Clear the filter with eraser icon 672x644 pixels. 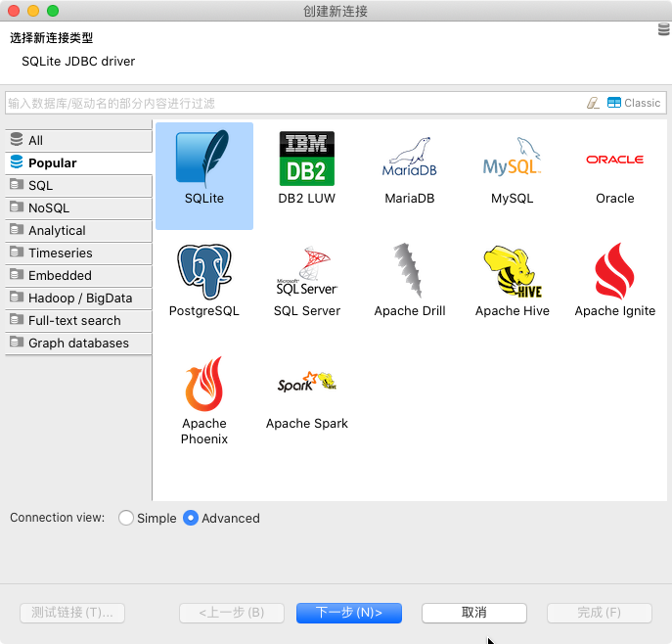click(593, 103)
